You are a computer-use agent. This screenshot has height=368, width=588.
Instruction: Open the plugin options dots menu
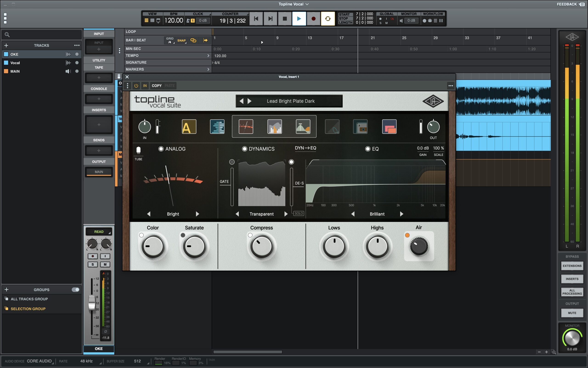[450, 86]
